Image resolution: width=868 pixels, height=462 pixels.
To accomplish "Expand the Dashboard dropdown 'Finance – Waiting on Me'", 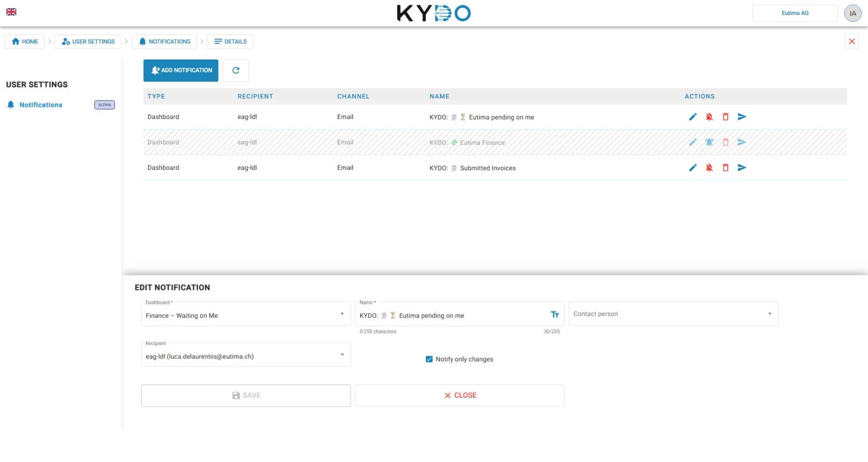I will coord(246,314).
